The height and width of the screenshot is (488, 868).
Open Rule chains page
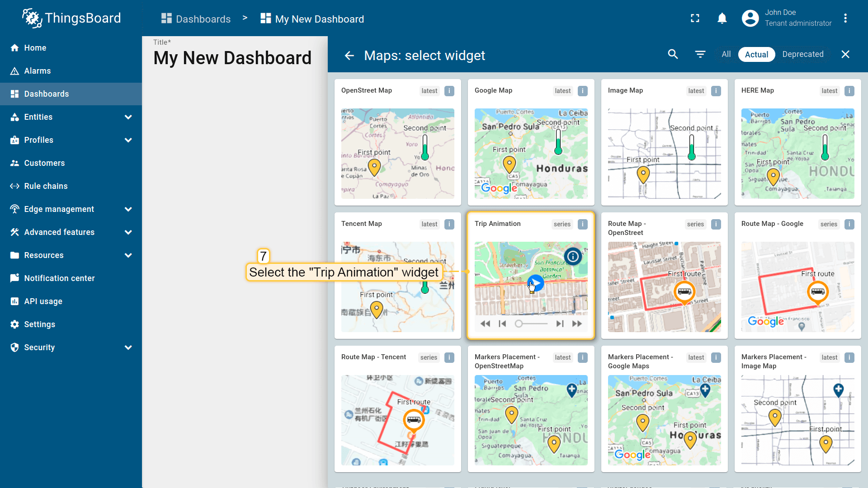pos(71,186)
